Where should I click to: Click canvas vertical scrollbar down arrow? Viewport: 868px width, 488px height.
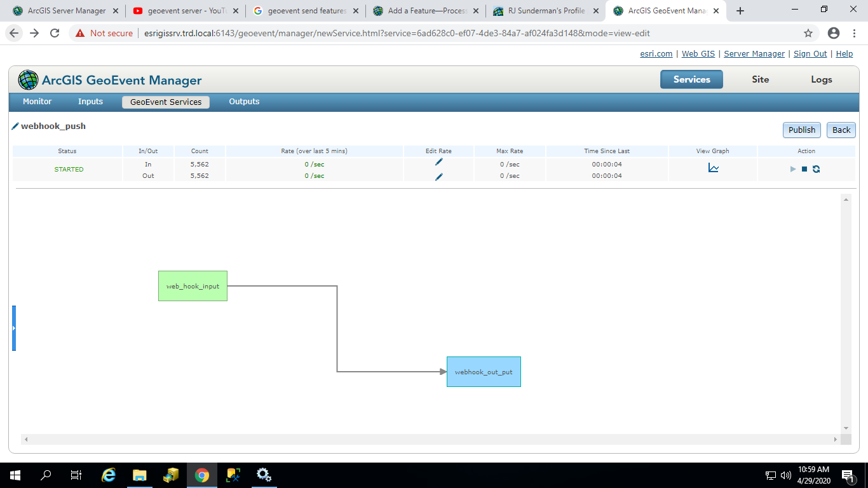click(x=846, y=429)
